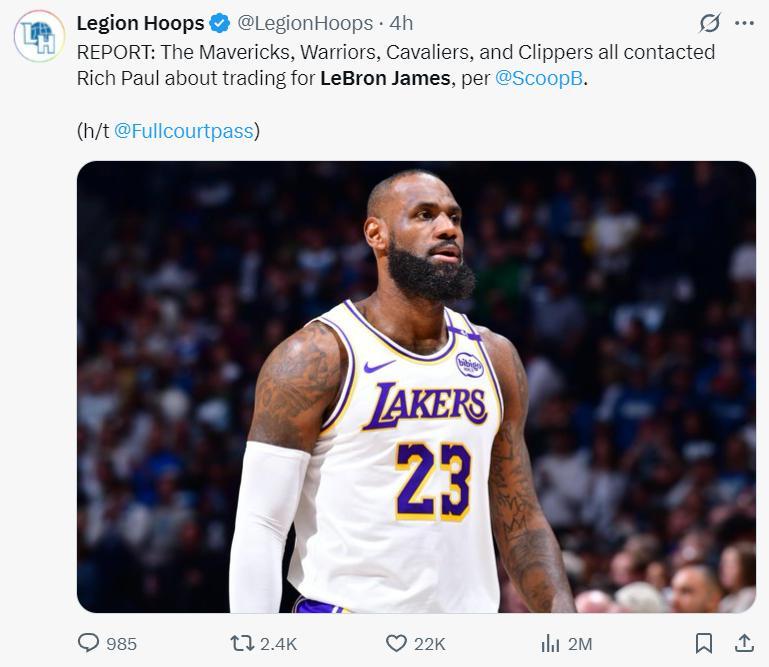
Task: Click the 22K likes count
Action: click(x=429, y=643)
